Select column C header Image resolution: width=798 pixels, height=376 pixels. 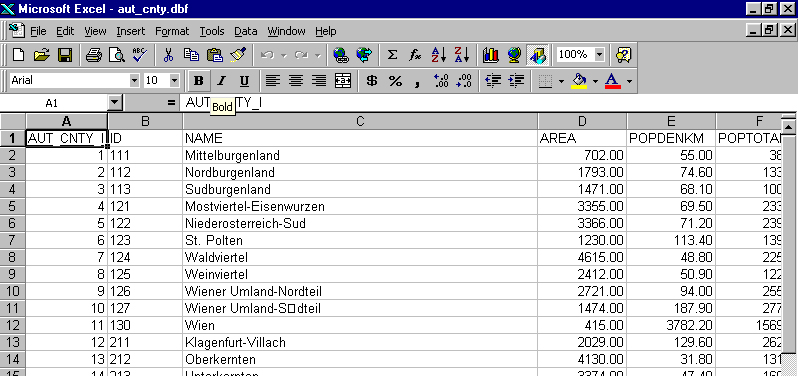360,121
